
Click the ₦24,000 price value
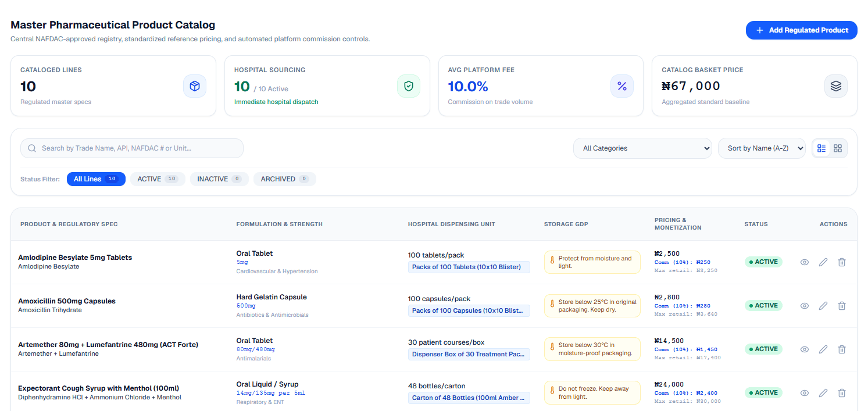[x=669, y=384]
